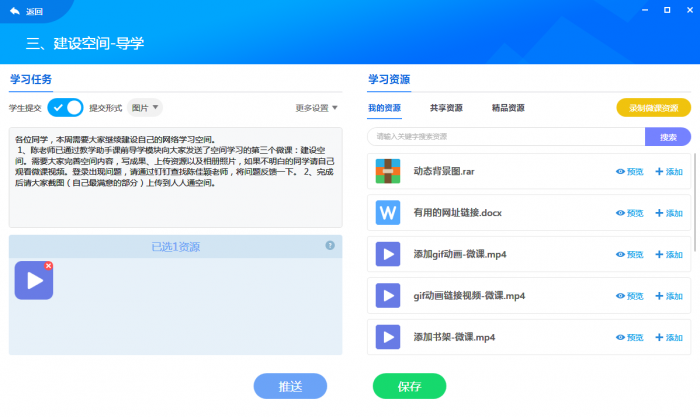Image resolution: width=700 pixels, height=417 pixels.
Task: Click the green 保存 button
Action: 409,386
